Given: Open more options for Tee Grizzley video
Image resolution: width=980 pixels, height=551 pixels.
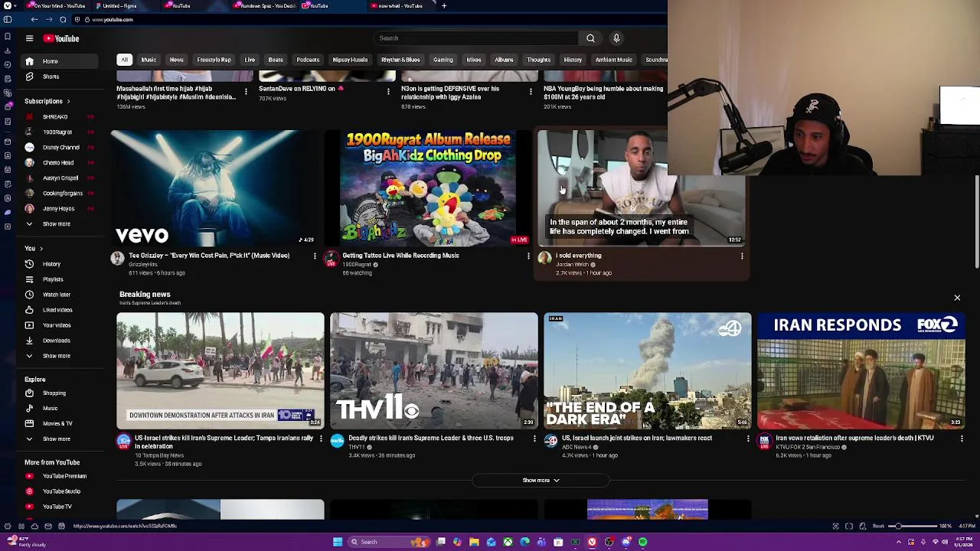Looking at the screenshot, I should click(x=315, y=256).
